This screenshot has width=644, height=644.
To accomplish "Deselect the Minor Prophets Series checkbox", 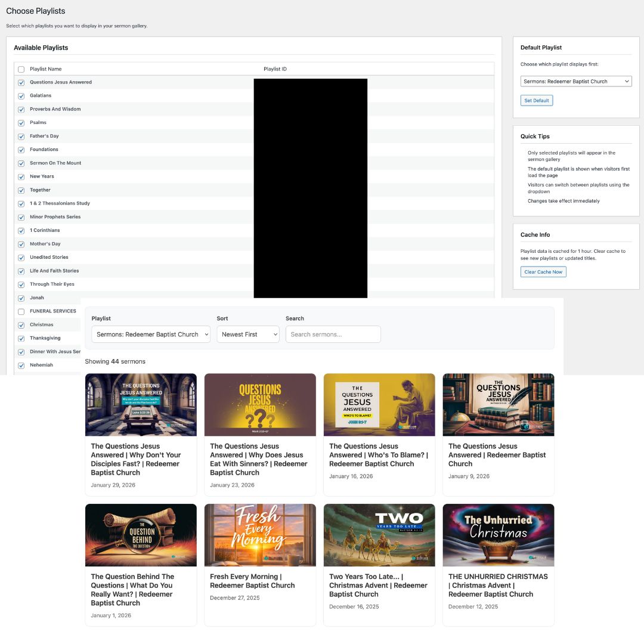I will (21, 218).
